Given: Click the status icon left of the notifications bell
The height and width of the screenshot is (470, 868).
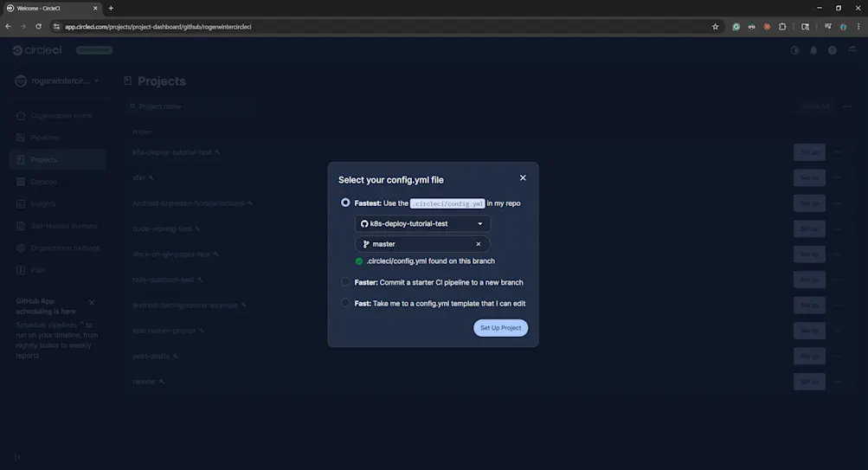Looking at the screenshot, I should [x=795, y=50].
